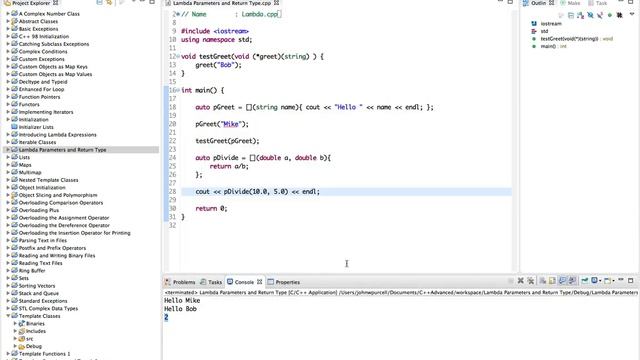
Task: Close the Lambda Parameters and Return Type.cpp tab
Action: 276,3
